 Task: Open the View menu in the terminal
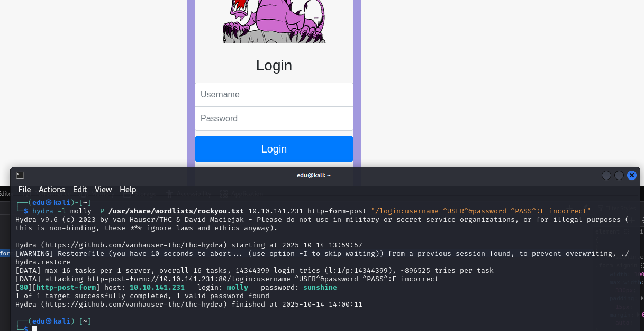click(103, 190)
